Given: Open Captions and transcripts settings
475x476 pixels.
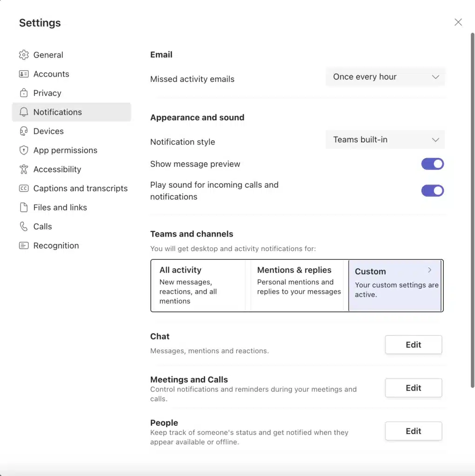Looking at the screenshot, I should point(72,188).
